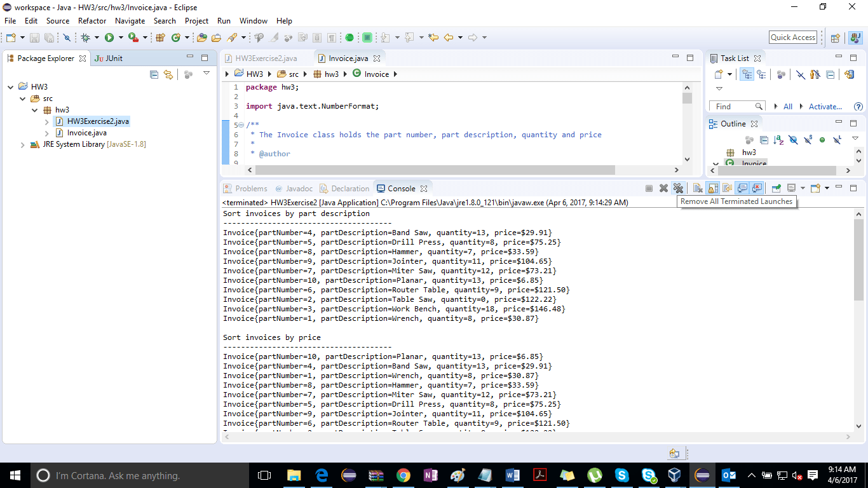Click Remove All Terminated Launches in Console toolbar
Screen dimensions: 868x488
point(677,188)
